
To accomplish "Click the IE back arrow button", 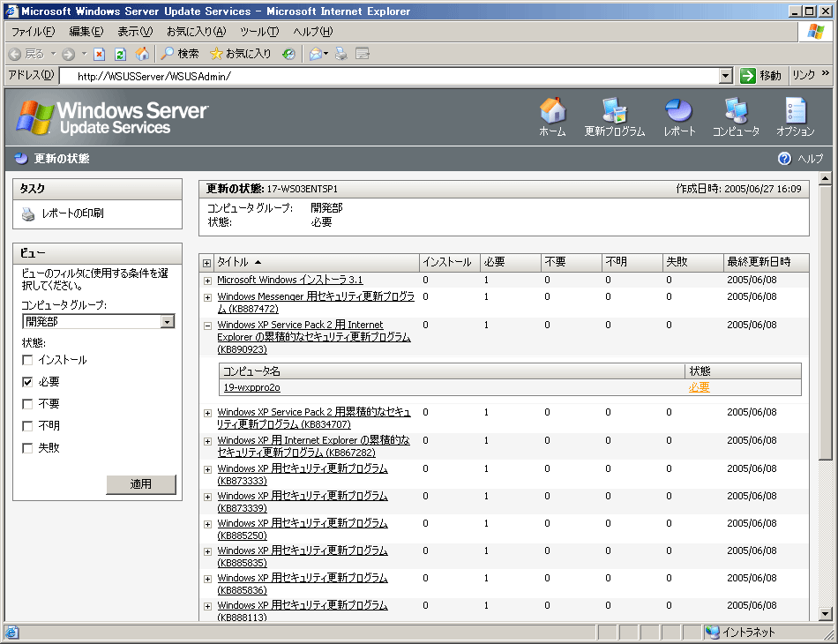I will pyautogui.click(x=15, y=54).
